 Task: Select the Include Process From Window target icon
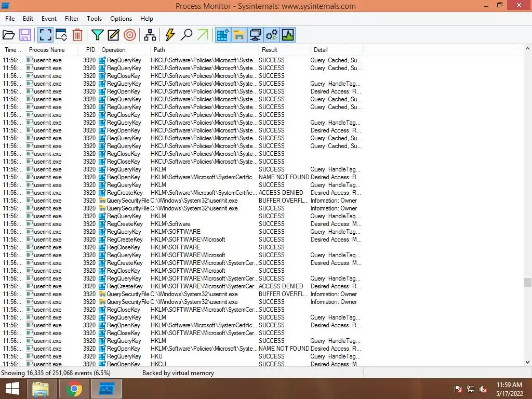click(x=129, y=35)
